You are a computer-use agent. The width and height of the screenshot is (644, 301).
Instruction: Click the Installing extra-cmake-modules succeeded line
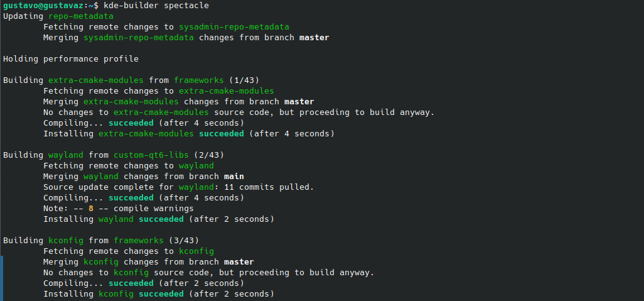click(188, 134)
